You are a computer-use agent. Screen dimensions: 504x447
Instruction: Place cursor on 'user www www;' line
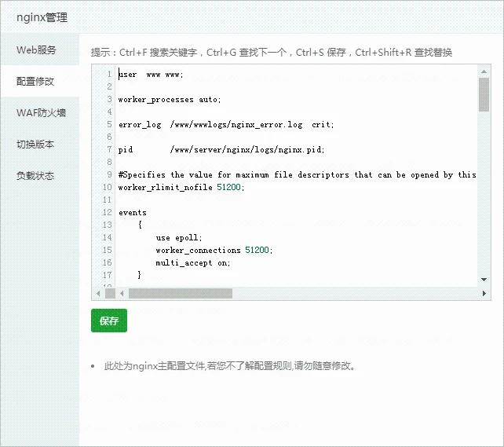click(151, 75)
